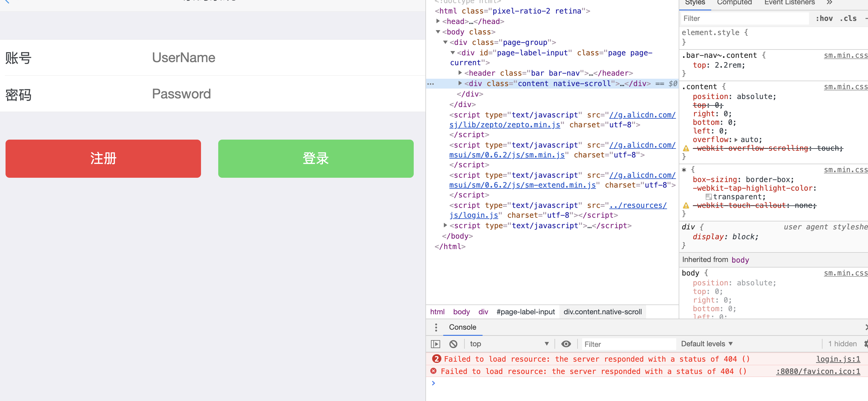This screenshot has width=868, height=401.
Task: Click the Styles Filter input field
Action: pos(745,18)
